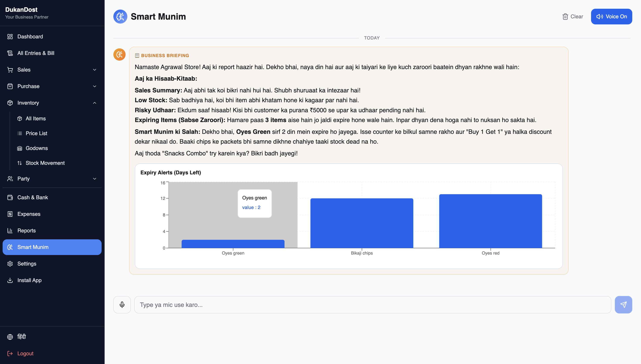This screenshot has width=641, height=364.
Task: Focus the 'Type ya mic use karo' field
Action: coord(373,304)
